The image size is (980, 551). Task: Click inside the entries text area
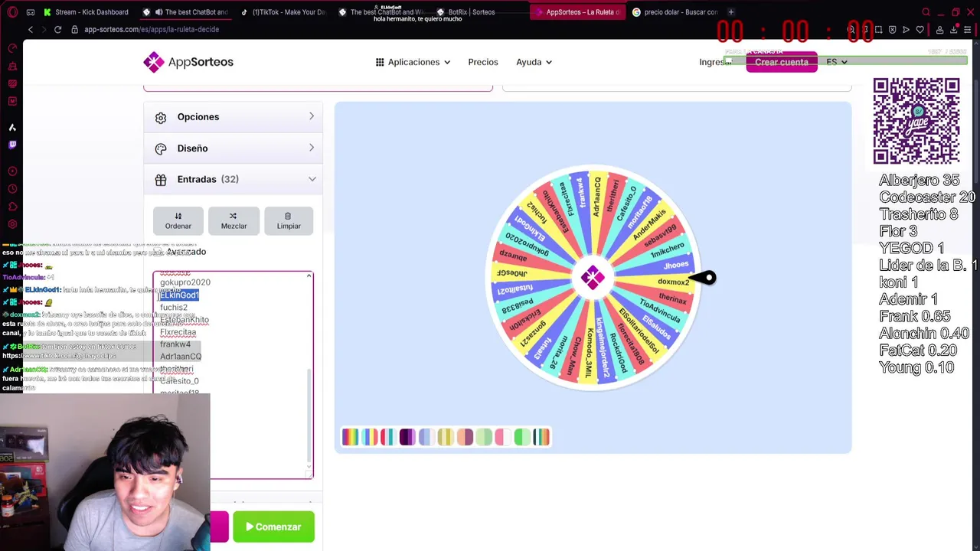tap(233, 375)
